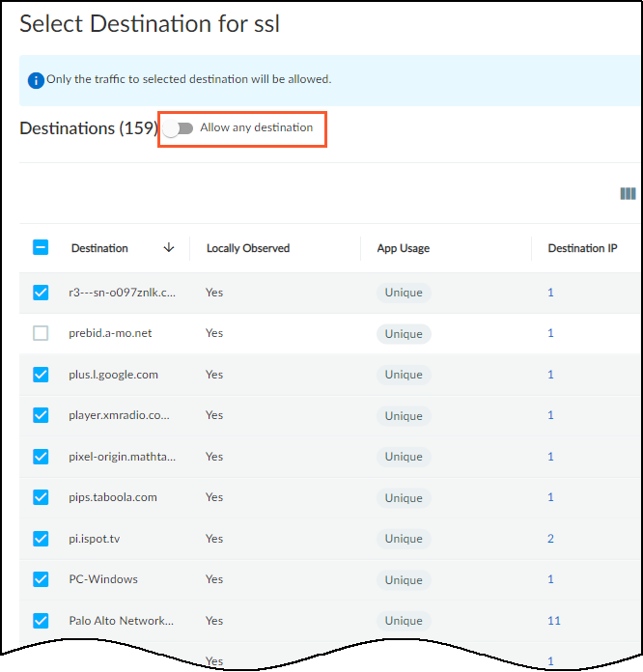Check the prebid.a-mo.net checkbox

coord(41,333)
